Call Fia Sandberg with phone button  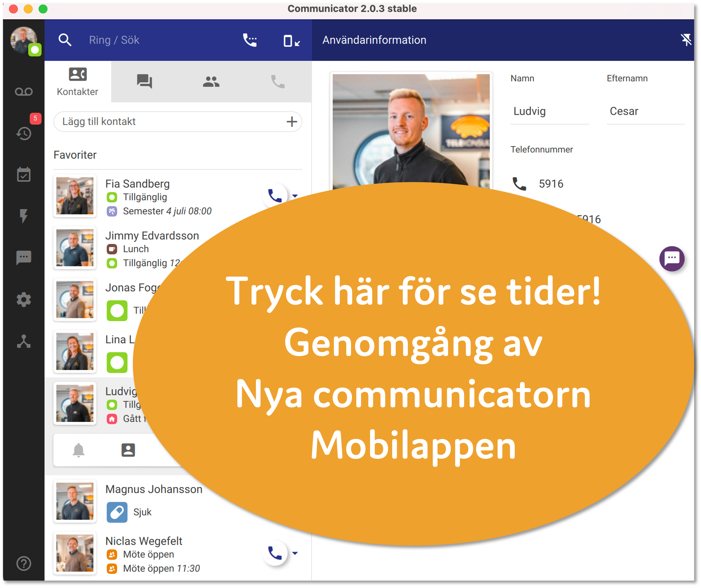click(x=275, y=196)
